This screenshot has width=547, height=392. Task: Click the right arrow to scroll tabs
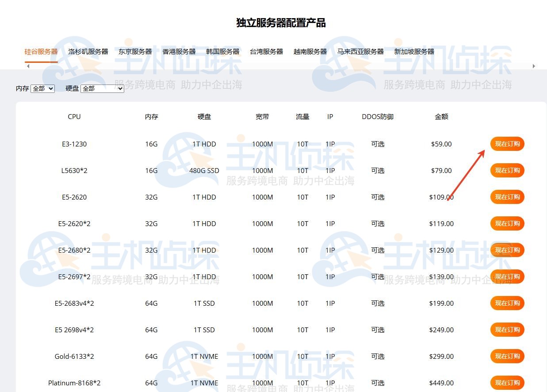(534, 65)
